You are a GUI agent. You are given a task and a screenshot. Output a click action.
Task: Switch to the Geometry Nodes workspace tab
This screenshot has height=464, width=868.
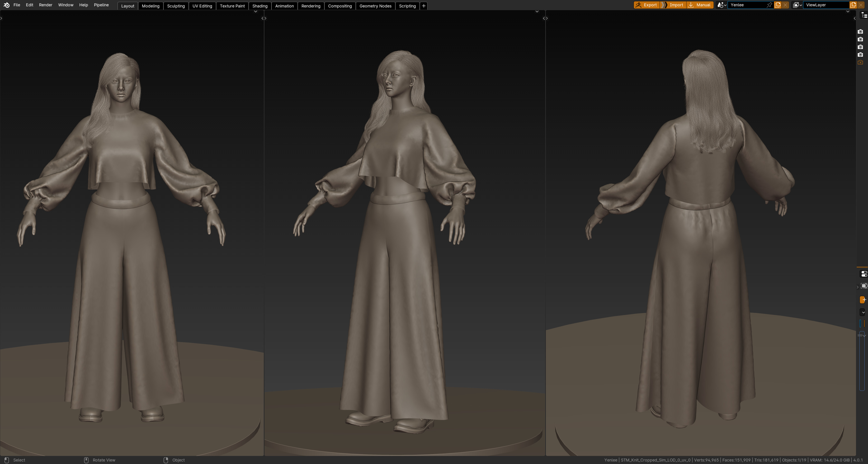[x=375, y=6]
